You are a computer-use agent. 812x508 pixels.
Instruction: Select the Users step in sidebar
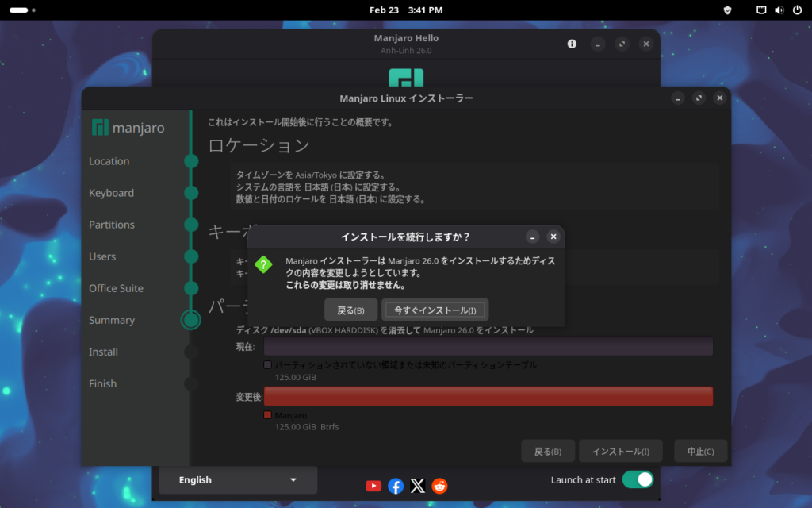click(x=102, y=256)
